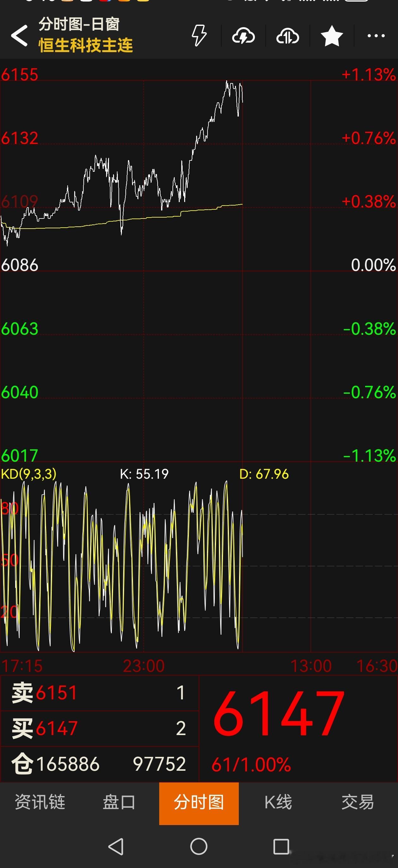Switch to the 资讯链 tab
This screenshot has height=868, width=398.
coord(40,802)
